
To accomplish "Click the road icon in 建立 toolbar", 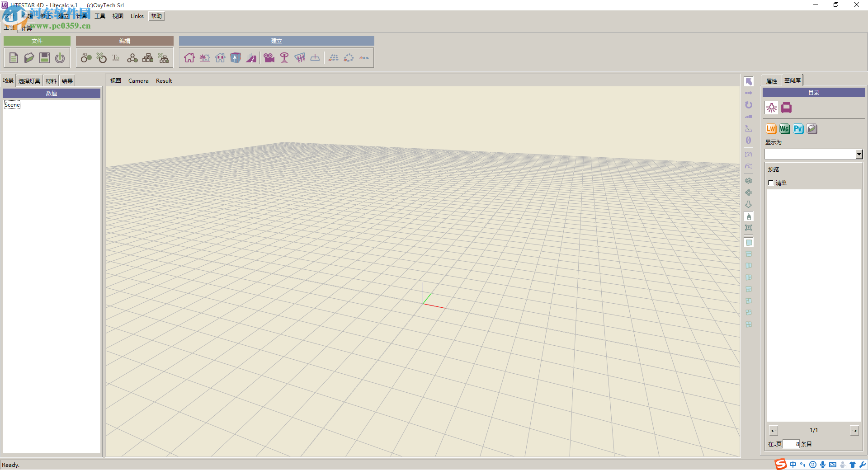I will tap(251, 58).
